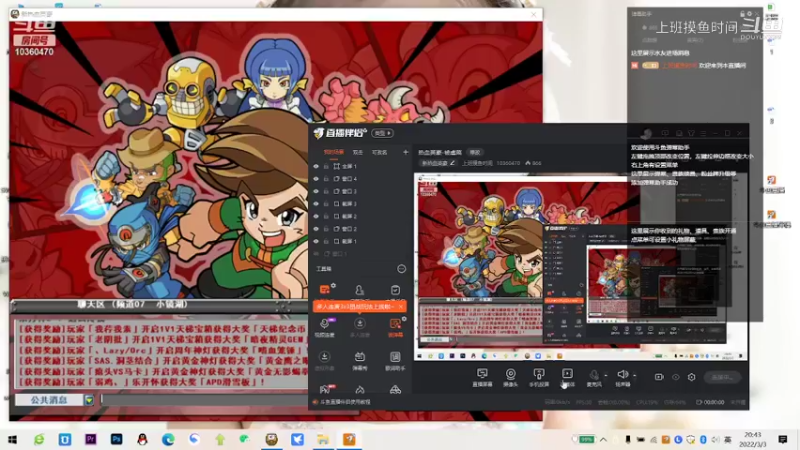Expand speaker volume dropdown arrow
Image resolution: width=800 pixels, height=450 pixels.
pyautogui.click(x=634, y=376)
